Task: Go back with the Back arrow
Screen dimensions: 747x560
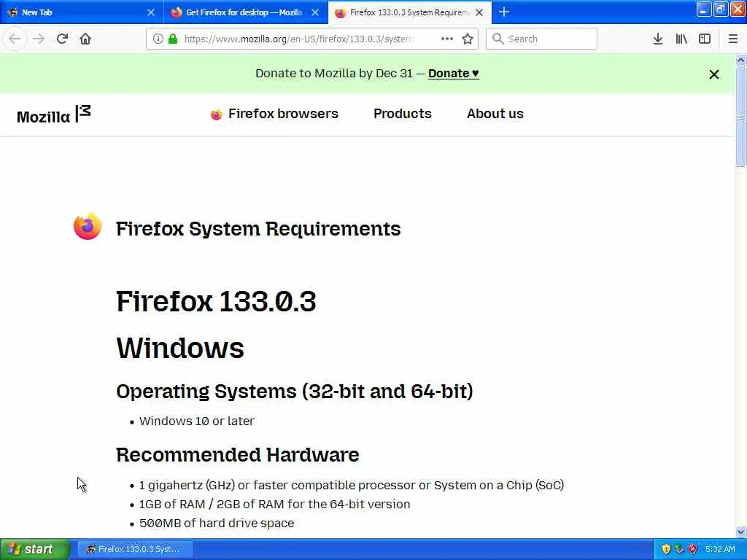Action: 15,39
